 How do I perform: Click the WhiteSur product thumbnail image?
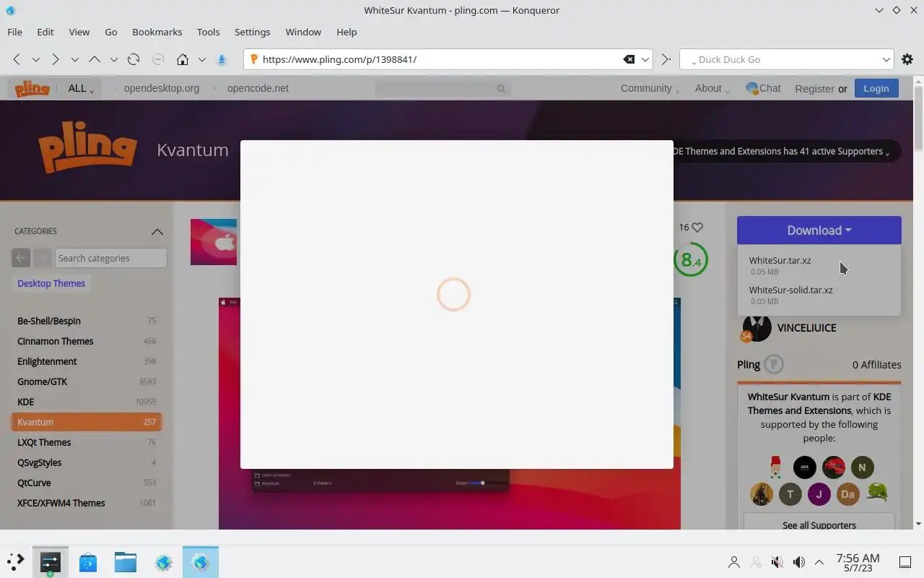point(214,242)
